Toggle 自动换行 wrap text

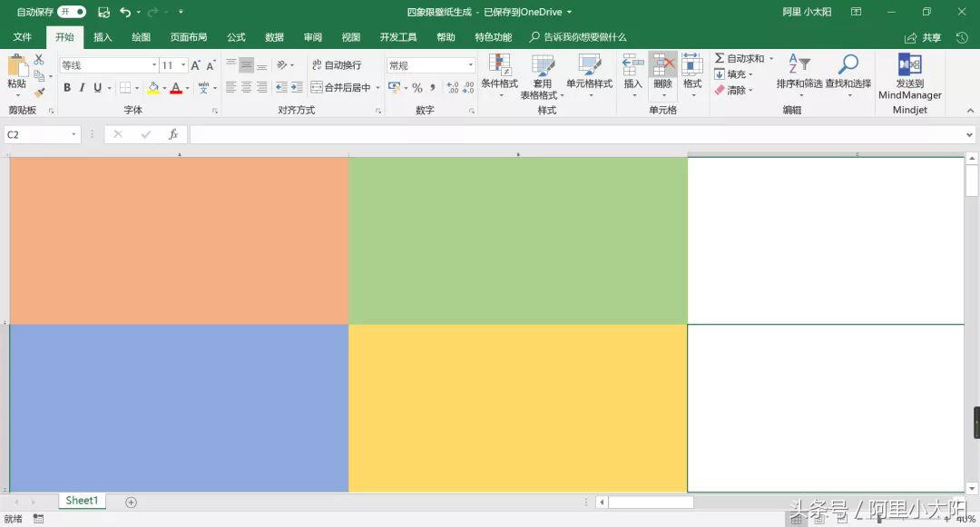(x=336, y=65)
